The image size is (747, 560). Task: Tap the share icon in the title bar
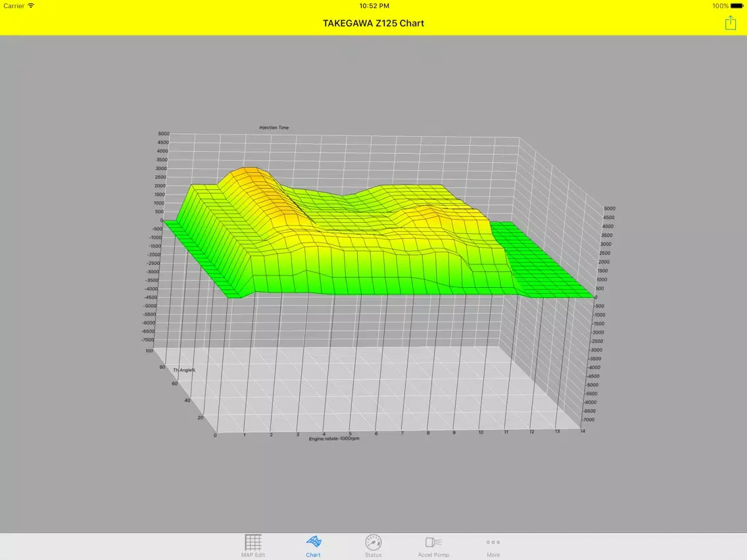(731, 22)
